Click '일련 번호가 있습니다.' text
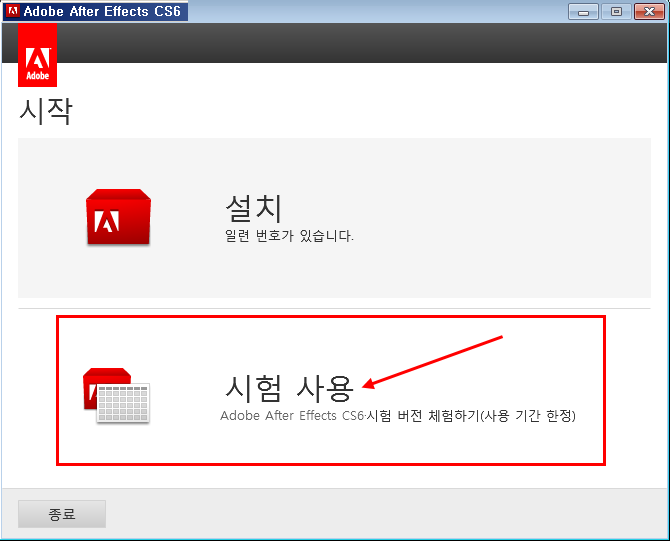 [x=289, y=235]
